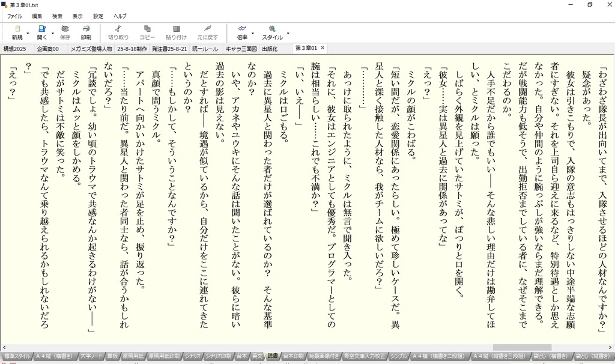Open the 表示 menu
Screen dimensions: 615x364
point(77,16)
